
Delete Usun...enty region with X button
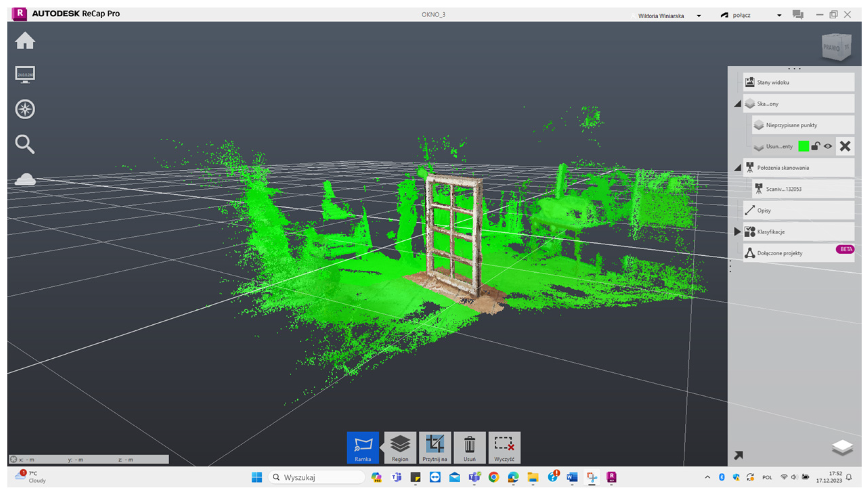[x=845, y=146]
